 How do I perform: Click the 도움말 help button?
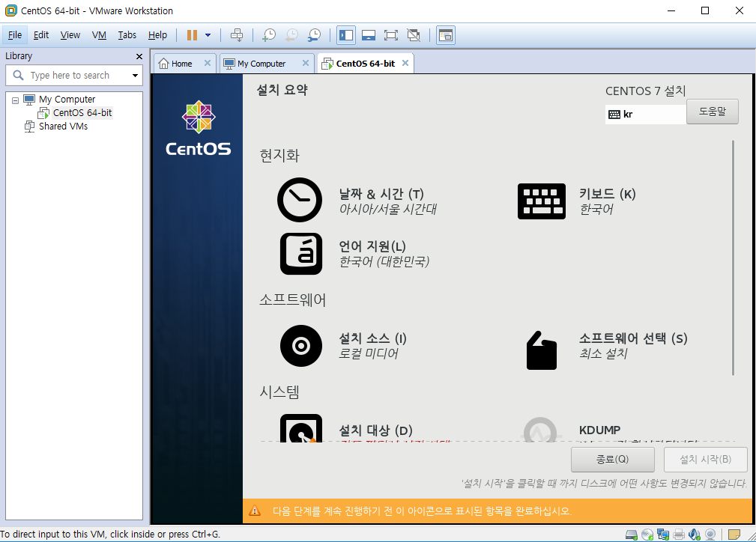[x=712, y=112]
